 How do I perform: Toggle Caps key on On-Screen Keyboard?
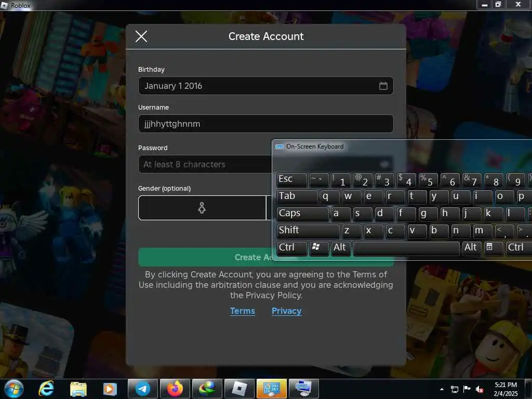[303, 214]
